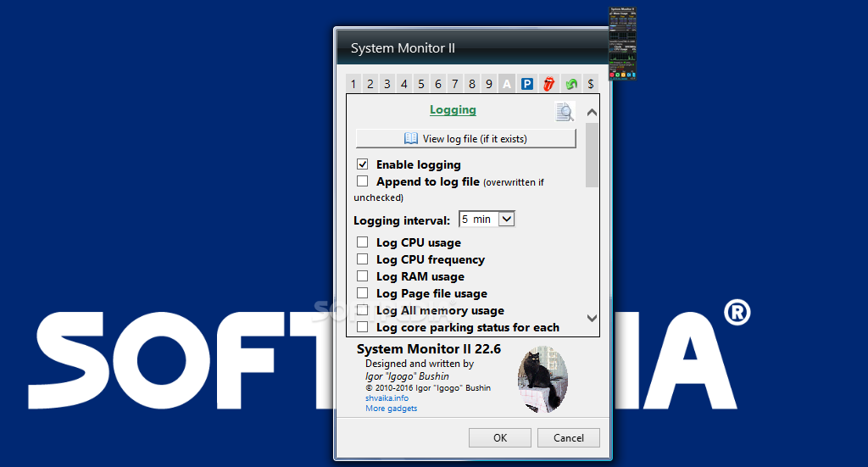Open the blue P tab icon
Viewport: 868px width, 467px height.
pyautogui.click(x=527, y=84)
